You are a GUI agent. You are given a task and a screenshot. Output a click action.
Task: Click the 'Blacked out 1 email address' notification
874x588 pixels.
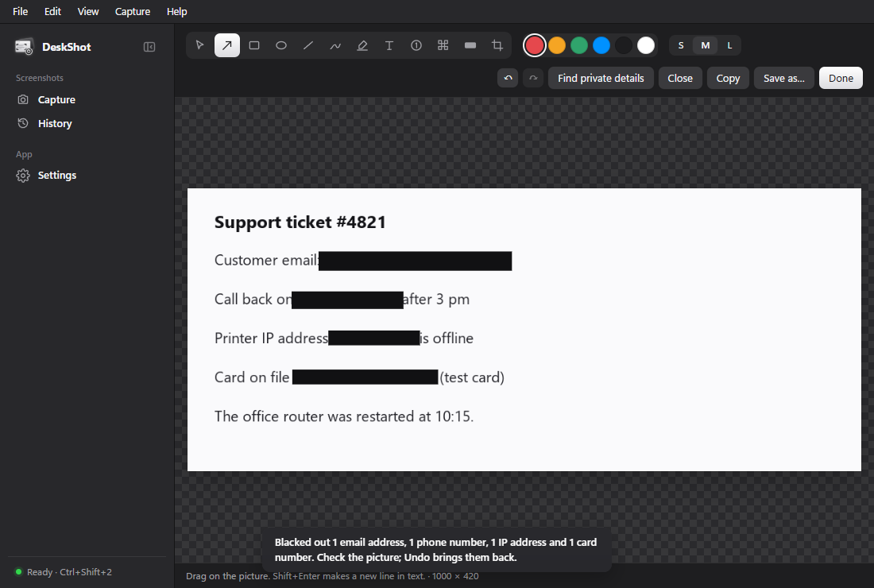436,550
